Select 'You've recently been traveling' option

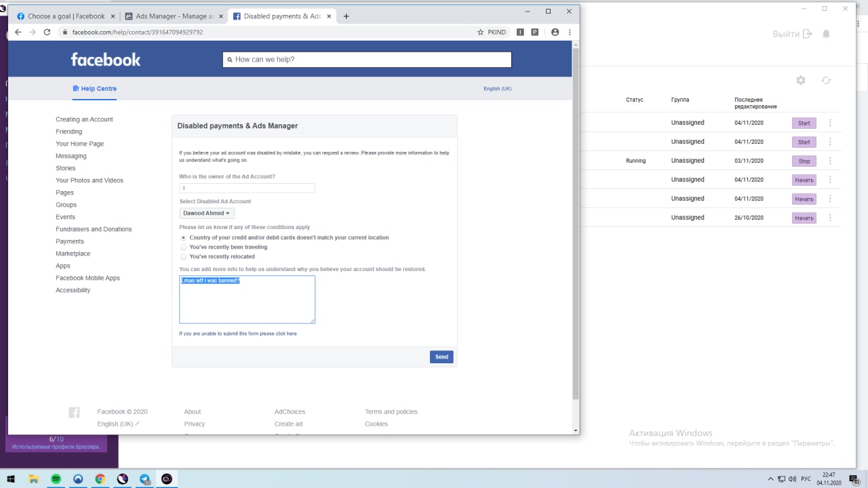183,247
